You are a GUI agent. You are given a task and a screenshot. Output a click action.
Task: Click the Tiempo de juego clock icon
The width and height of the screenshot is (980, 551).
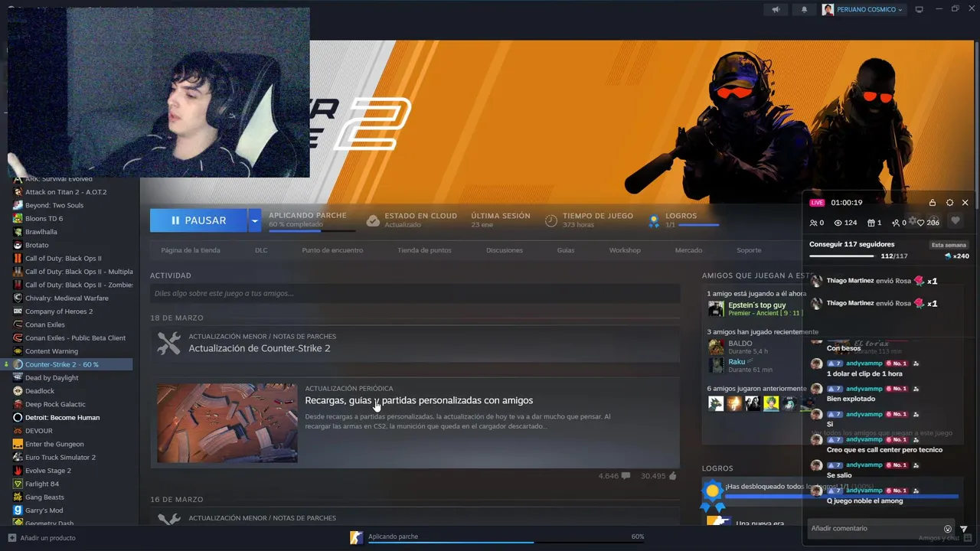[551, 220]
